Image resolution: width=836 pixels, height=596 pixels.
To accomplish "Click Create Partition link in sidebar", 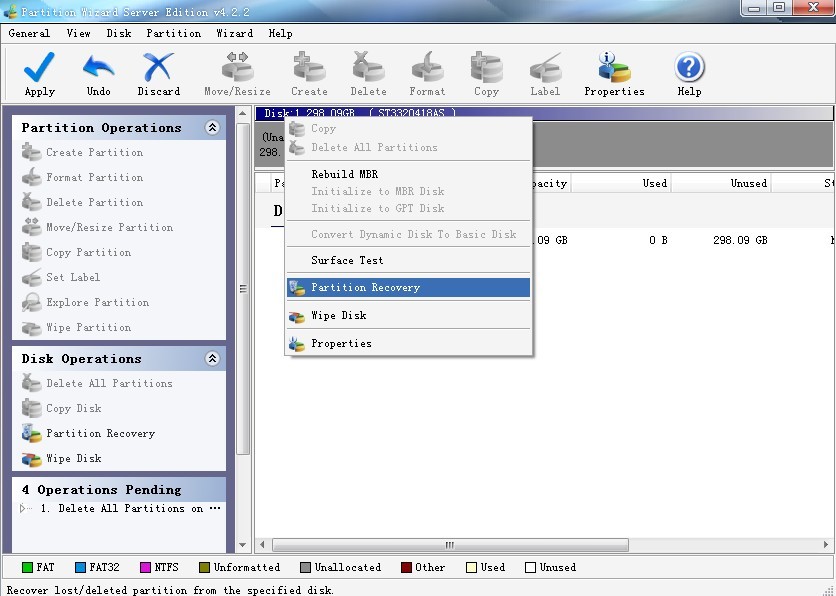I will (x=94, y=152).
